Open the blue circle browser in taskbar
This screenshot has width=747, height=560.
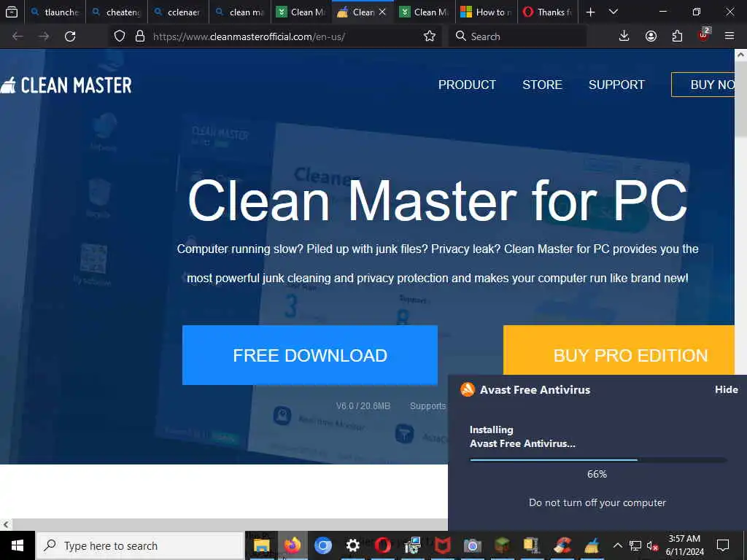coord(322,545)
